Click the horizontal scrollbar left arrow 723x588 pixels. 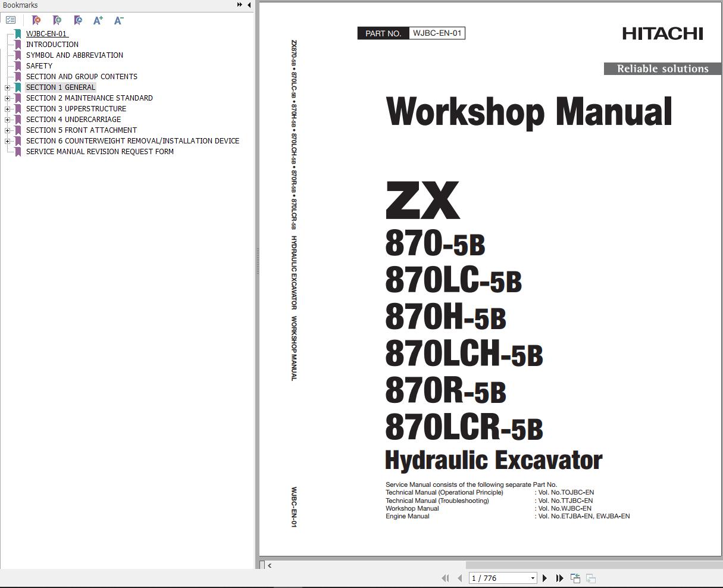coord(270,565)
